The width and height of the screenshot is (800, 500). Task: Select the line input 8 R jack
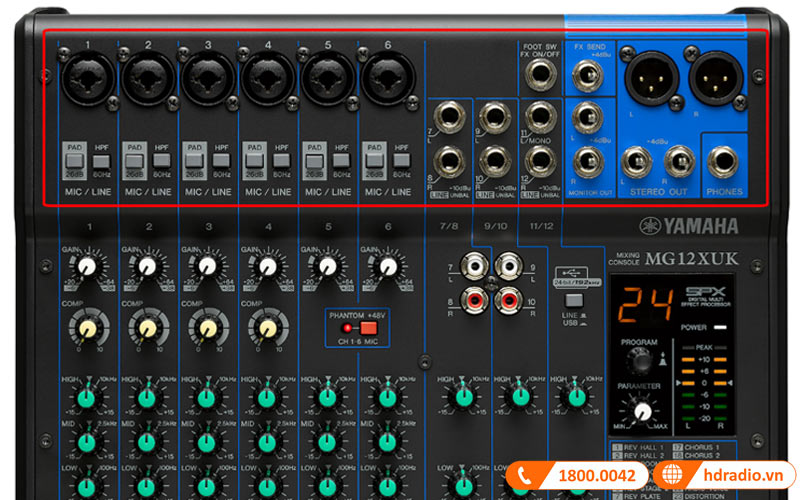pyautogui.click(x=449, y=161)
